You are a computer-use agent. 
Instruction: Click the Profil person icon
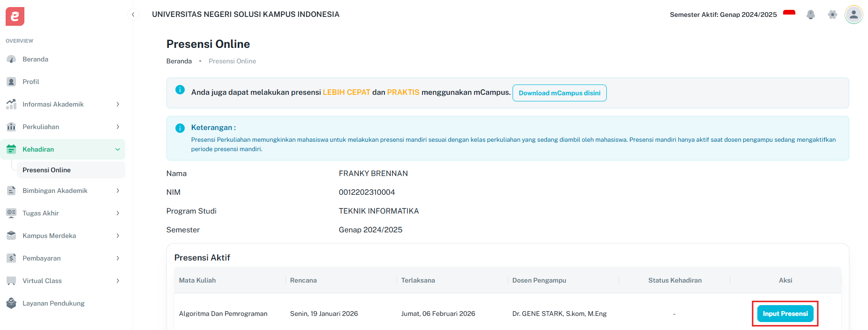pos(11,82)
